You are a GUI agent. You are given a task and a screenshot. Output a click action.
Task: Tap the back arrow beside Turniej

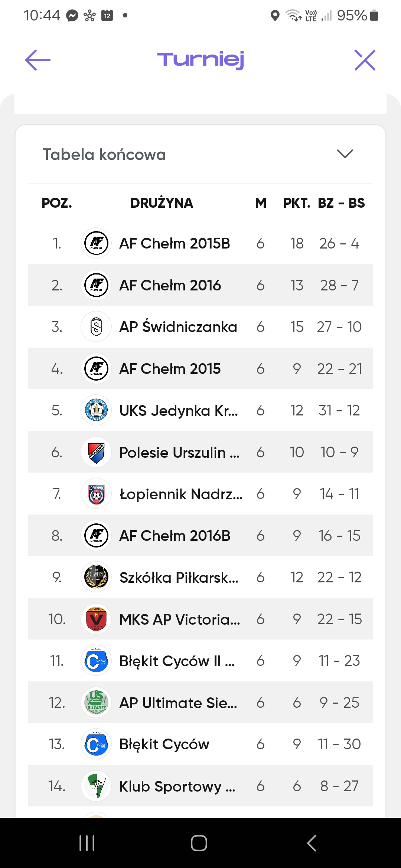pos(38,60)
